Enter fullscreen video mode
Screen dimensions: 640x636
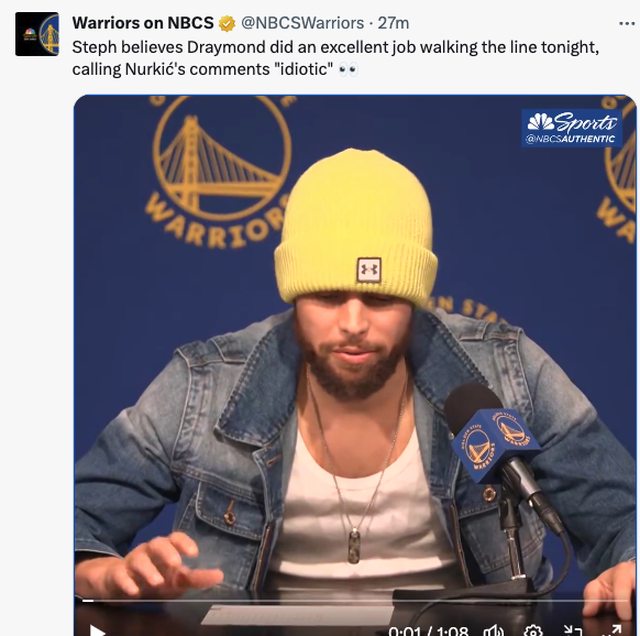point(611,629)
